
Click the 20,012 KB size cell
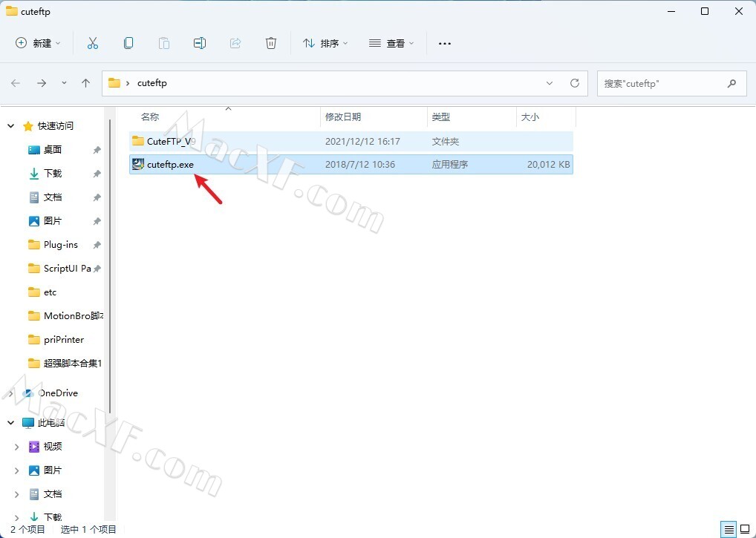click(x=548, y=164)
